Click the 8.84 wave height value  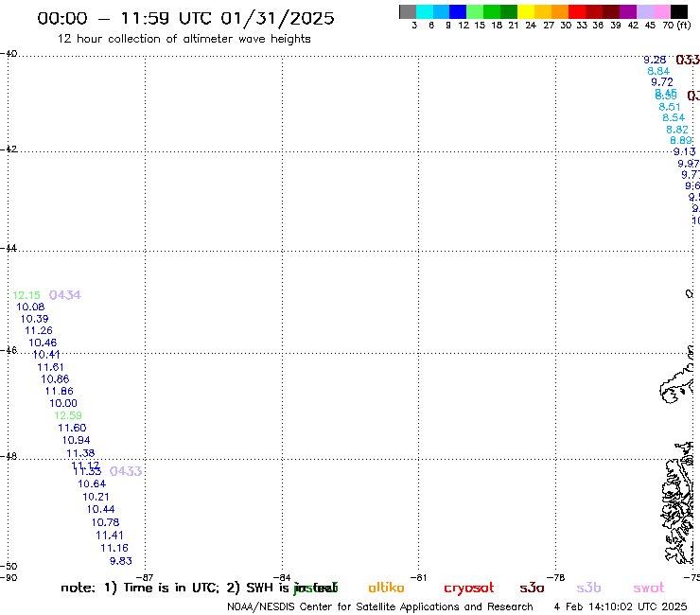click(658, 71)
